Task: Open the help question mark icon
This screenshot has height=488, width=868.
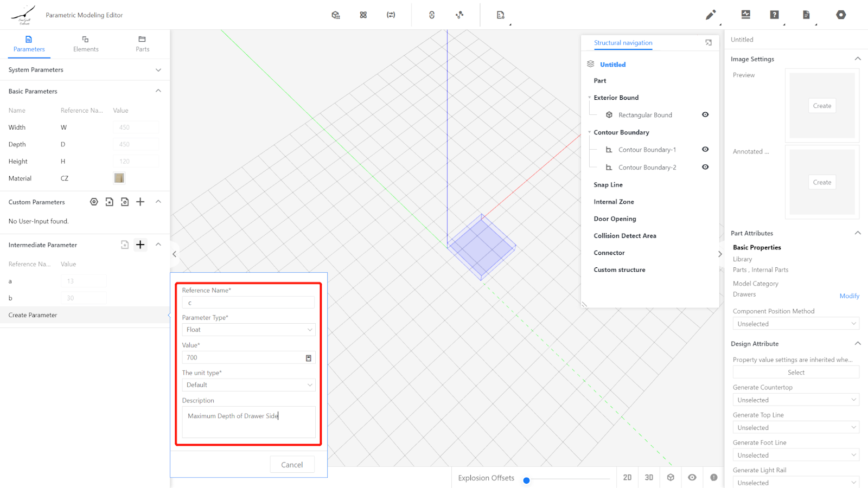Action: pyautogui.click(x=774, y=15)
